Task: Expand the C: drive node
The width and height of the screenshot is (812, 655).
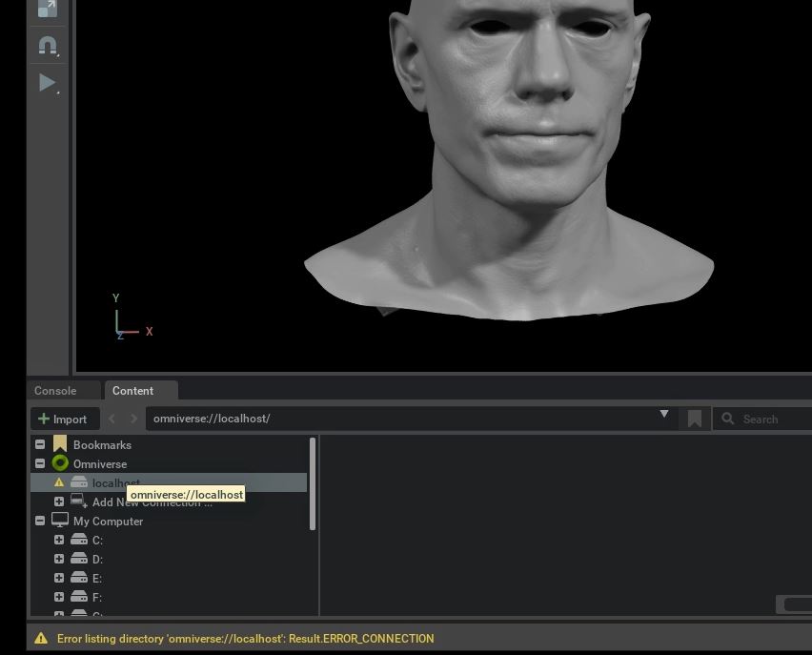Action: pos(59,541)
